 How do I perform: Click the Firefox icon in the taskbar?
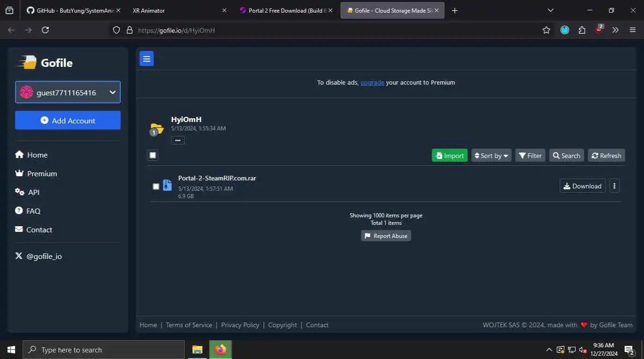click(220, 350)
